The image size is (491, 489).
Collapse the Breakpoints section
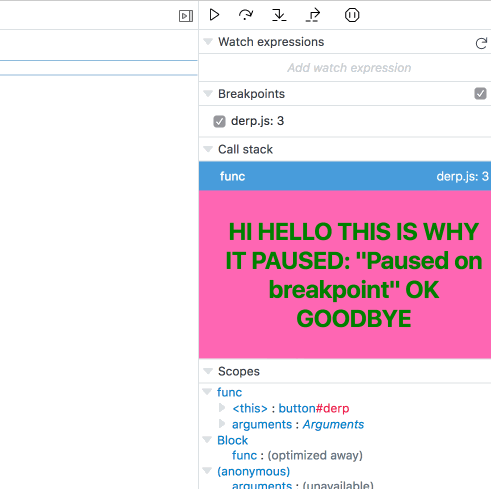pos(208,94)
